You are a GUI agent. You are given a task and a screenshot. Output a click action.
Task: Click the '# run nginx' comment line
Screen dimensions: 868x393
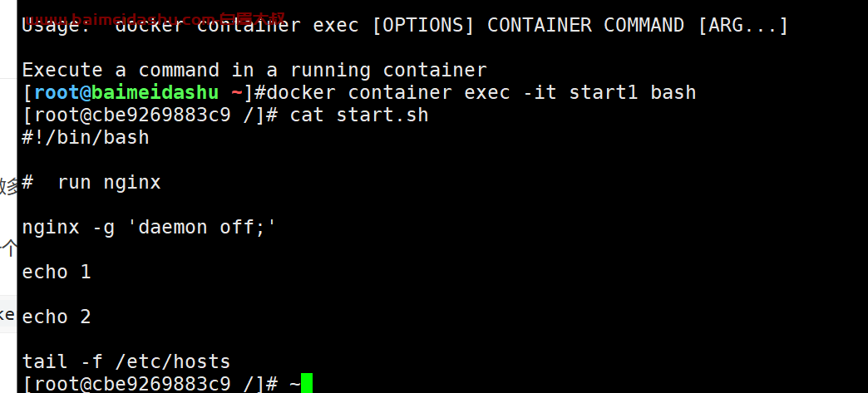[91, 182]
